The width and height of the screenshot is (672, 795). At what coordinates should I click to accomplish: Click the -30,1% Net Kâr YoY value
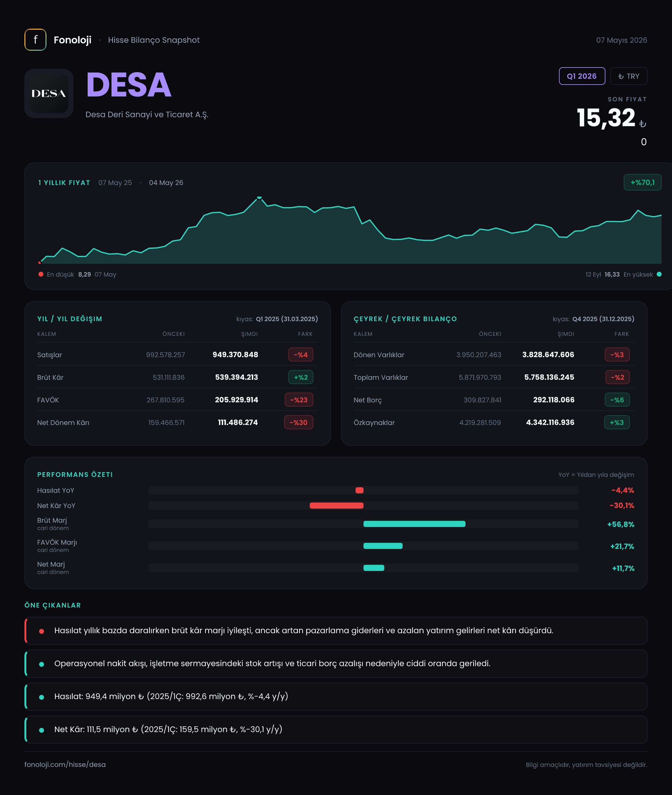tap(622, 506)
